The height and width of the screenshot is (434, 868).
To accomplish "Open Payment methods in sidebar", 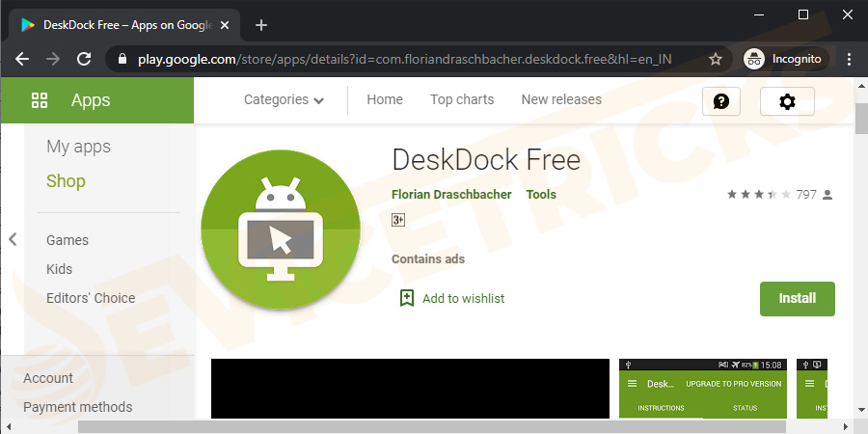I will (x=77, y=407).
